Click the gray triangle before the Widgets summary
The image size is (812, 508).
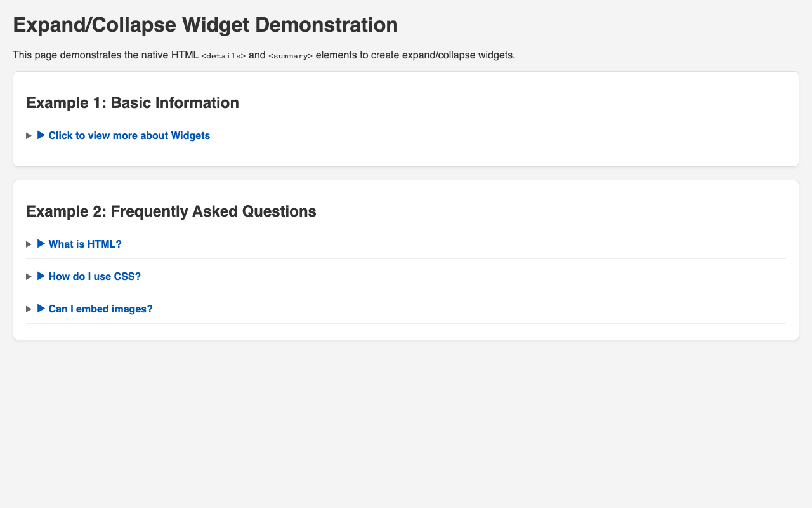(28, 136)
